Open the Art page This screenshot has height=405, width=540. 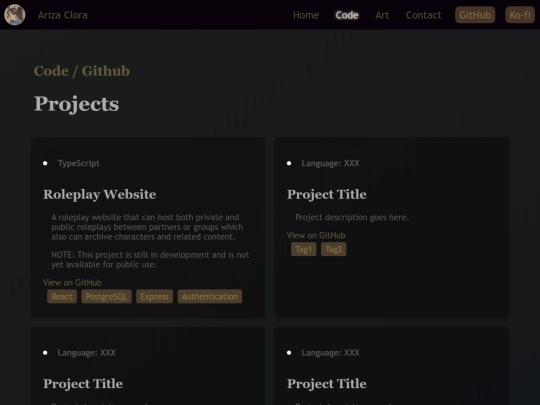382,15
